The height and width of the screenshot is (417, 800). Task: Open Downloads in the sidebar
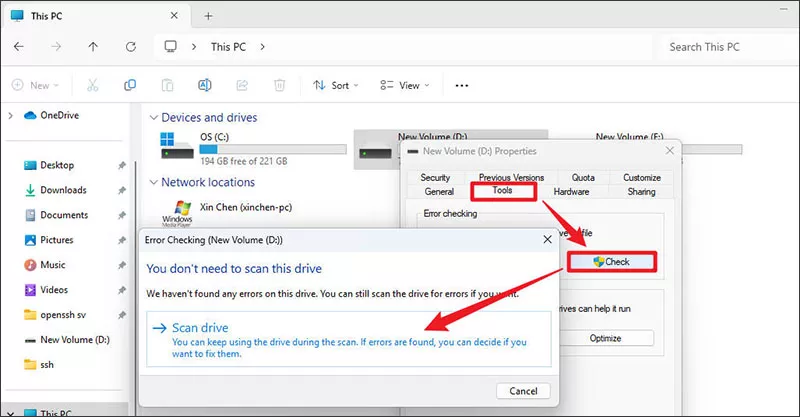[x=56, y=190]
